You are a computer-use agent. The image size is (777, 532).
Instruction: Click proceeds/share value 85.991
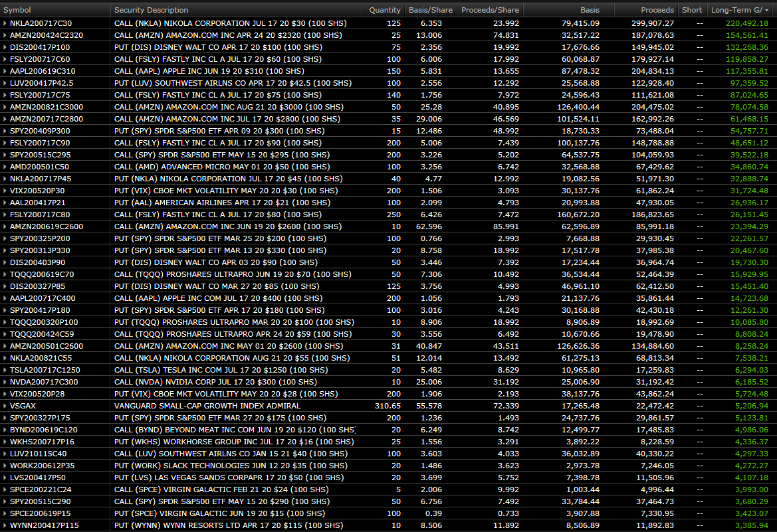[x=506, y=226]
